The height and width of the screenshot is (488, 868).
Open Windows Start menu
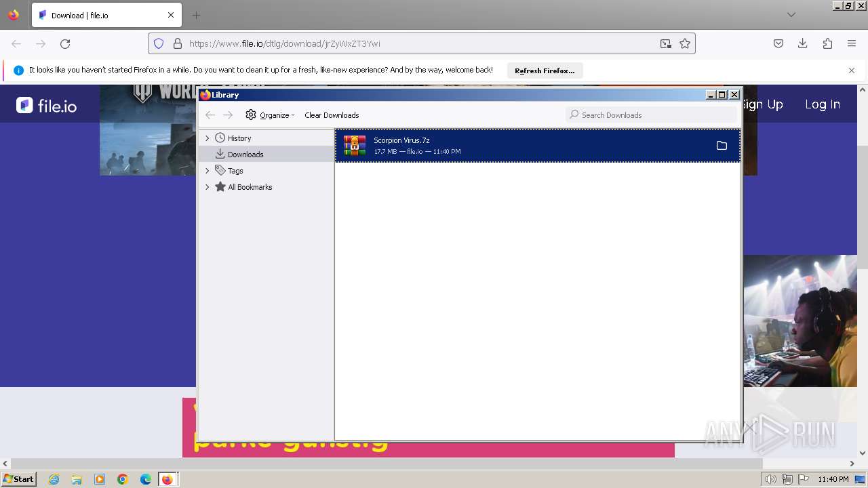[18, 479]
